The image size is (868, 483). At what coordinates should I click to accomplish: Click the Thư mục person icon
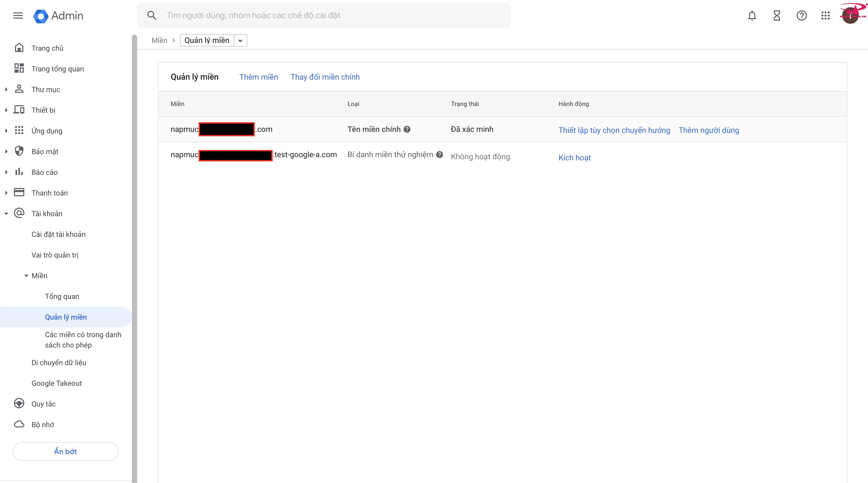pyautogui.click(x=19, y=89)
